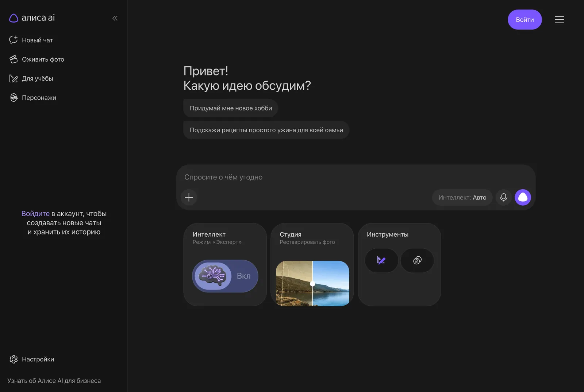
Task: Open Узнать об Алисе AI для бизнеса
Action: point(54,381)
